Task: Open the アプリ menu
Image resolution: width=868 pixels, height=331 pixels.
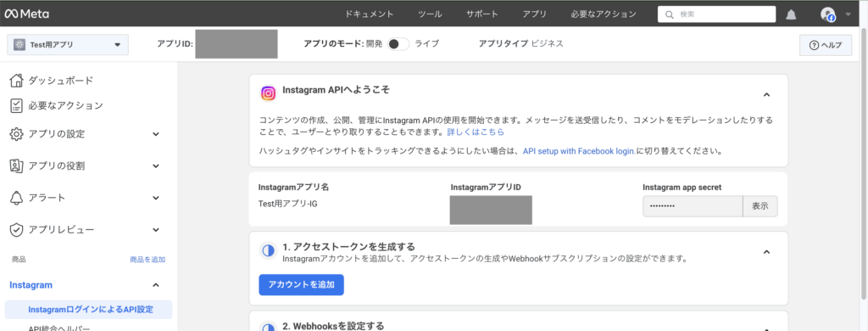Action: pos(535,14)
